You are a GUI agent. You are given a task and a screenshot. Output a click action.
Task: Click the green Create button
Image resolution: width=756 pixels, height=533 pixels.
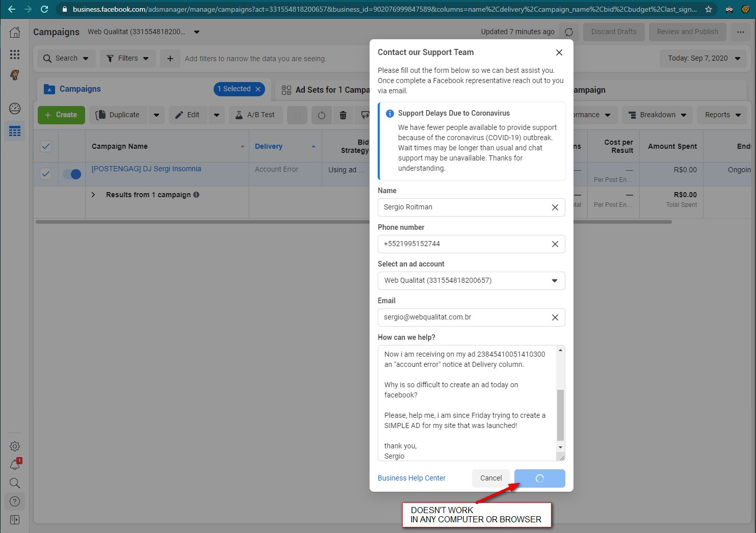pyautogui.click(x=61, y=115)
